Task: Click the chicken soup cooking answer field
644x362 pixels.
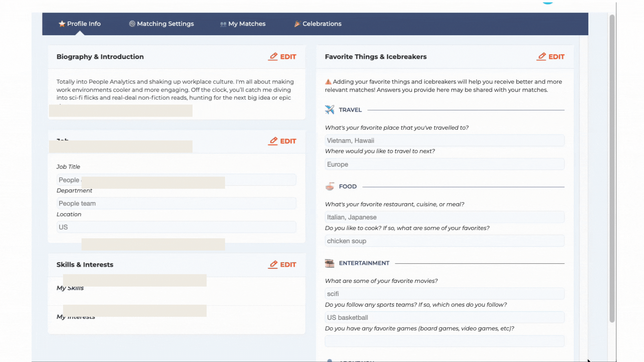Action: [444, 241]
